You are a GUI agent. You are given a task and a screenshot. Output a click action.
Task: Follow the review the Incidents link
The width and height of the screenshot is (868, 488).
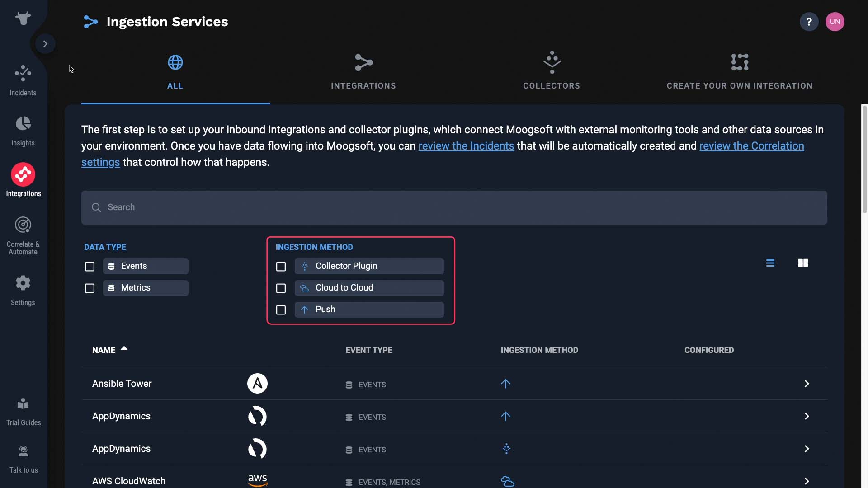click(466, 146)
